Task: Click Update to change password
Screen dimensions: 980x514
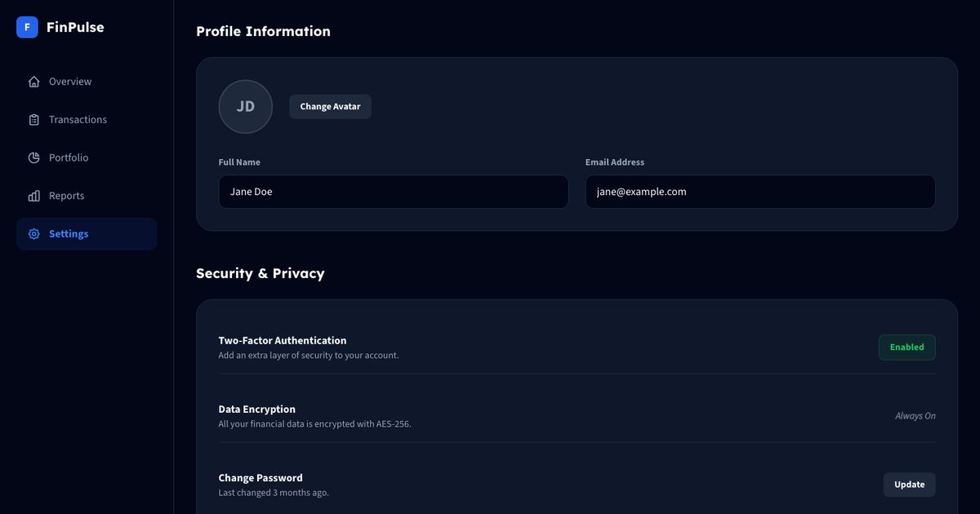Action: click(x=910, y=485)
